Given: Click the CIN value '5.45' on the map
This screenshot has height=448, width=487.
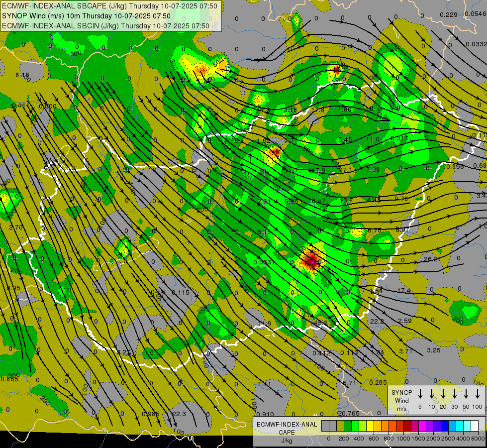Looking at the screenshot, I should click(x=345, y=140).
